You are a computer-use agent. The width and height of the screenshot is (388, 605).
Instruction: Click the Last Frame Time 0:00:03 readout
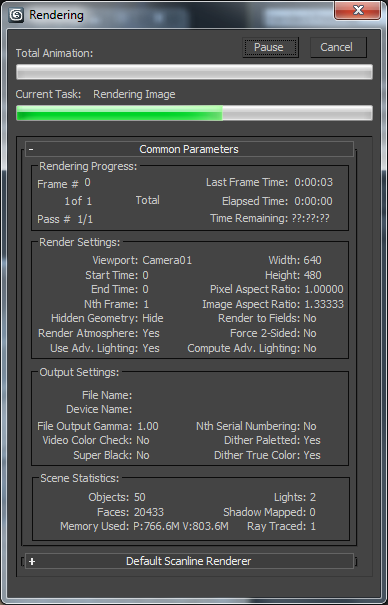click(314, 183)
